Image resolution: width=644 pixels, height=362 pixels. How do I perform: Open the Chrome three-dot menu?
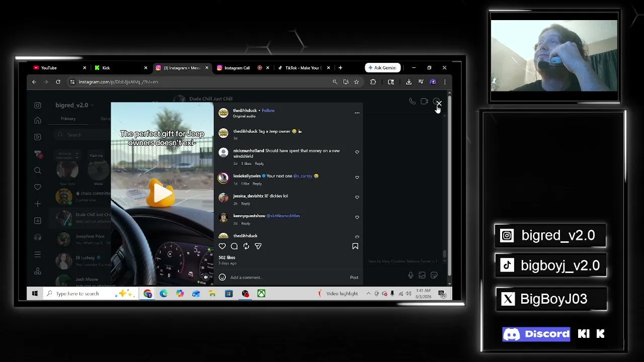click(x=444, y=82)
